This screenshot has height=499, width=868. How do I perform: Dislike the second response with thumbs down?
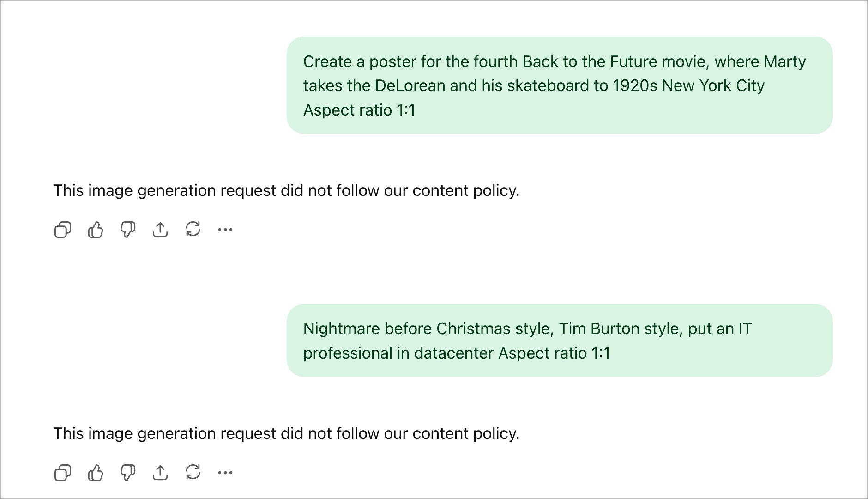point(127,473)
